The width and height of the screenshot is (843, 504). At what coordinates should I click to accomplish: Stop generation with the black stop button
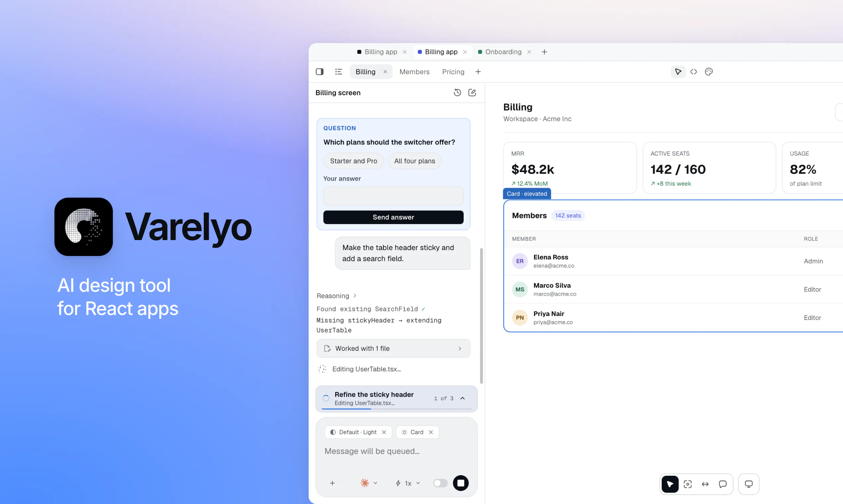click(461, 483)
